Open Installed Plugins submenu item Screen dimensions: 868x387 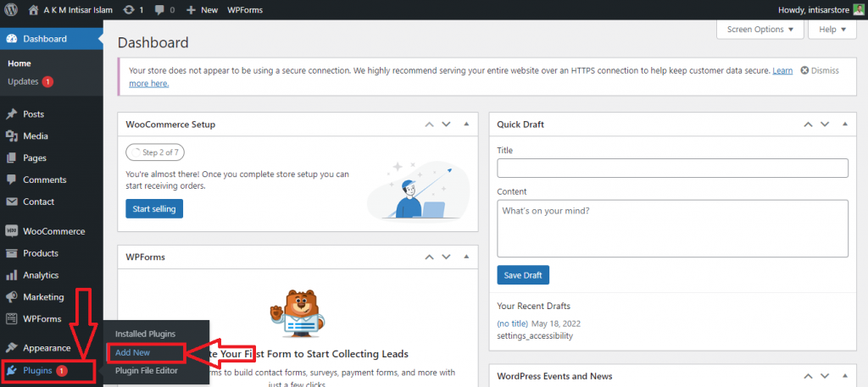tap(145, 334)
